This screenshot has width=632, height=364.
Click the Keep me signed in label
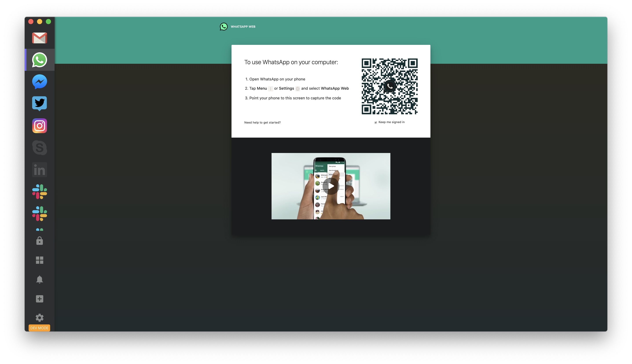(x=391, y=122)
